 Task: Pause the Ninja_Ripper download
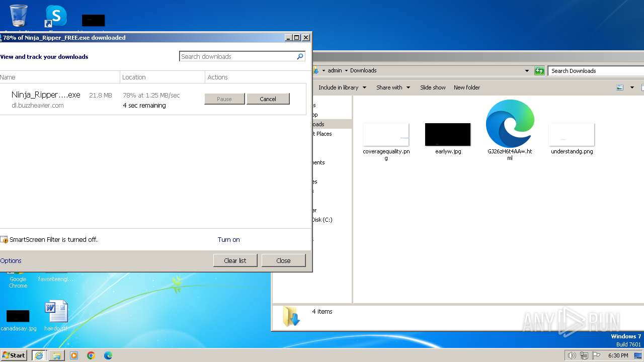point(224,99)
